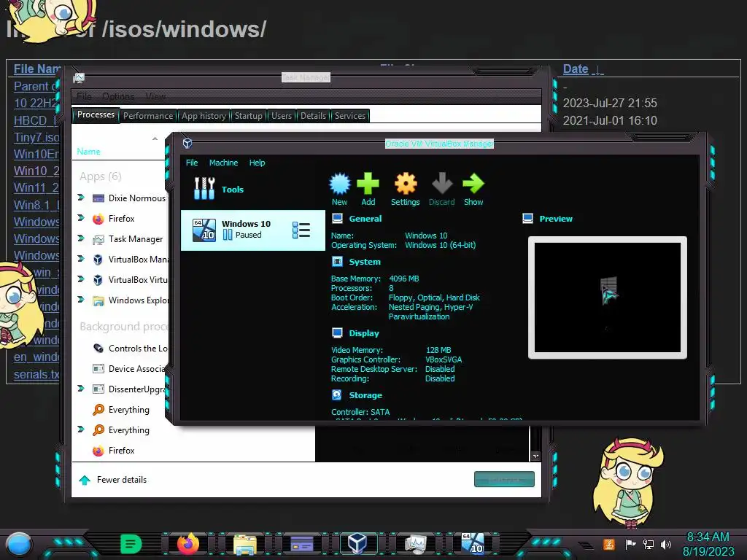Screen dimensions: 747x560
Task: Expand the Dixie Normous process row
Action: [x=81, y=197]
